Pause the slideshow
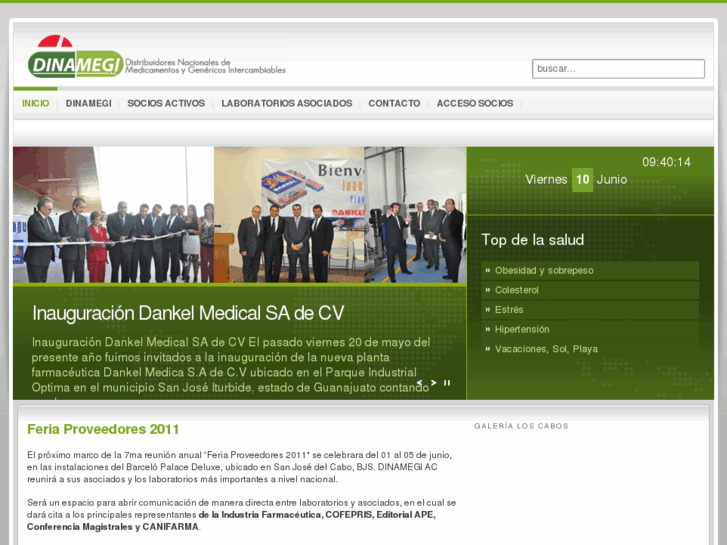727x545 pixels. [x=447, y=383]
